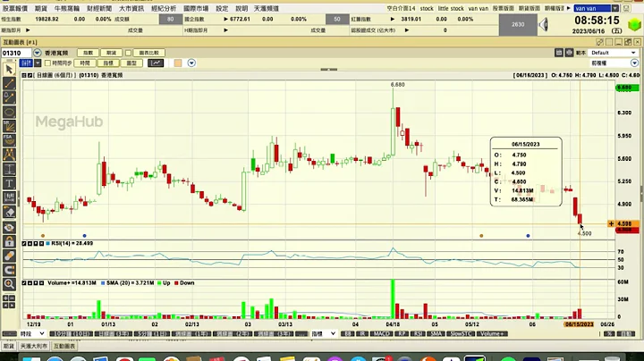Select the little stock layout preset
This screenshot has width=644, height=361.
click(x=451, y=8)
